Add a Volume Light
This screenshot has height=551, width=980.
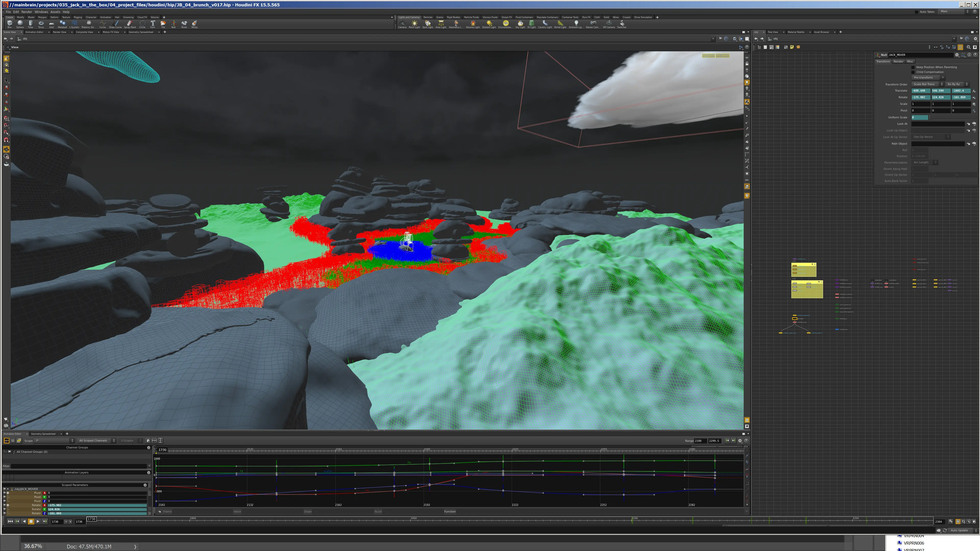[473, 24]
